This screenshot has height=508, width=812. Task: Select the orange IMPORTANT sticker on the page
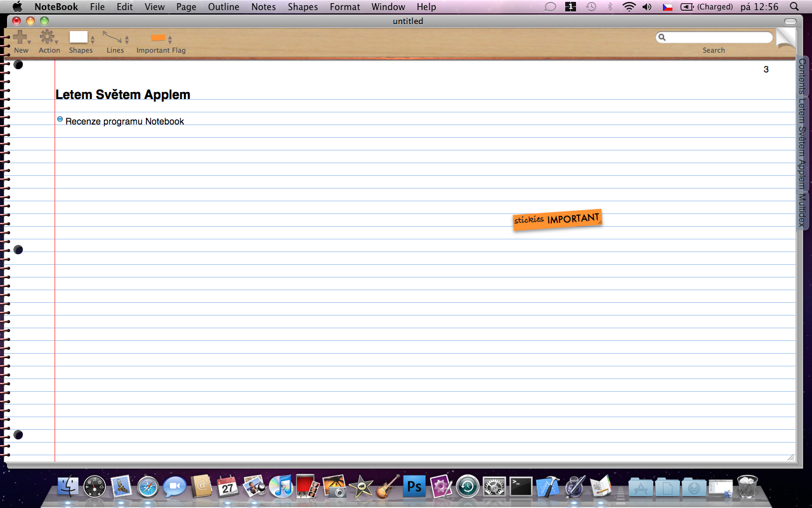[x=557, y=220]
